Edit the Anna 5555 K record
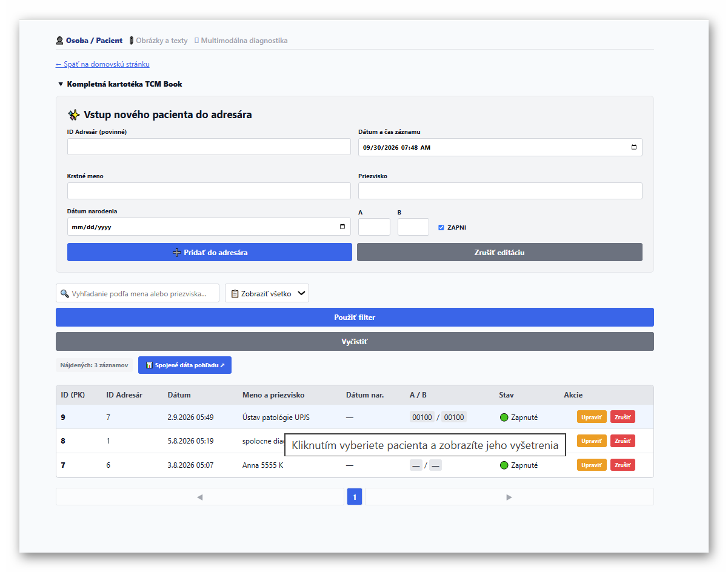Image resolution: width=728 pixels, height=572 pixels. (592, 465)
